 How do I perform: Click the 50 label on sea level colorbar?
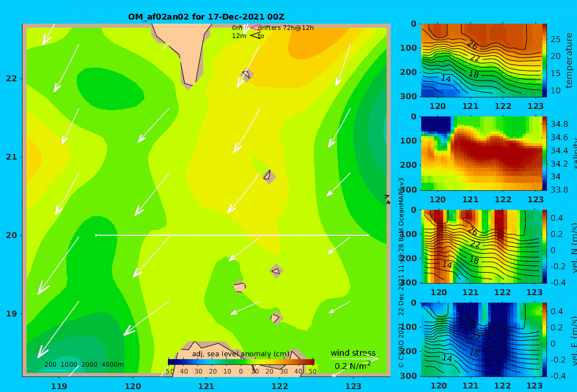[x=312, y=371]
